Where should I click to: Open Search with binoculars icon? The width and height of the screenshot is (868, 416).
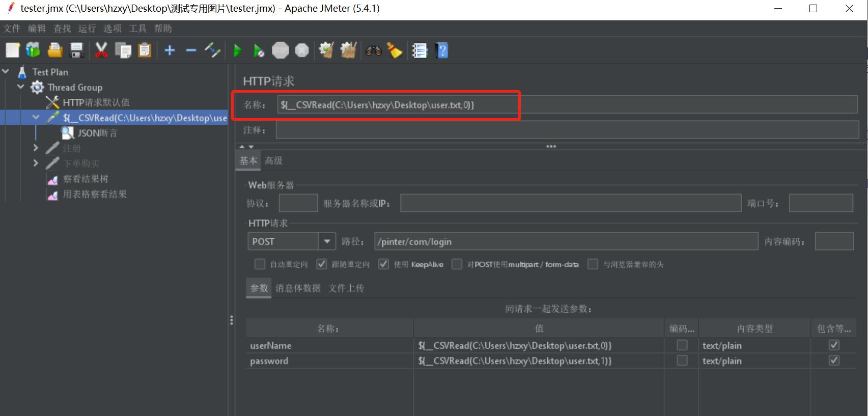(x=373, y=50)
